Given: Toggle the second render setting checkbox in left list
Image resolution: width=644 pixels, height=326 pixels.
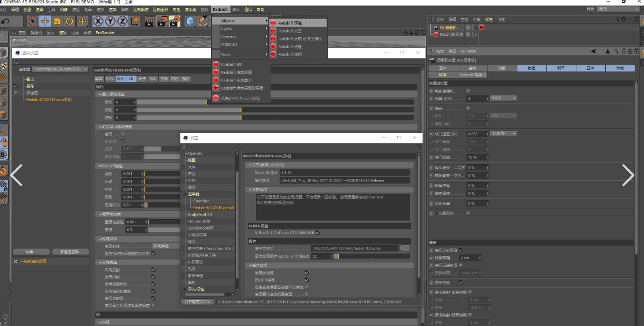Looking at the screenshot, I should tap(16, 86).
